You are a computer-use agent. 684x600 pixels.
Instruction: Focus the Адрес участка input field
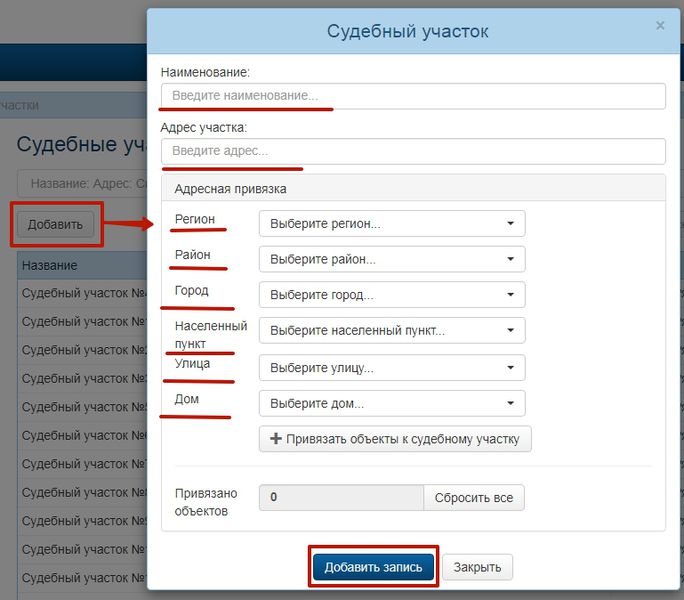coord(413,151)
